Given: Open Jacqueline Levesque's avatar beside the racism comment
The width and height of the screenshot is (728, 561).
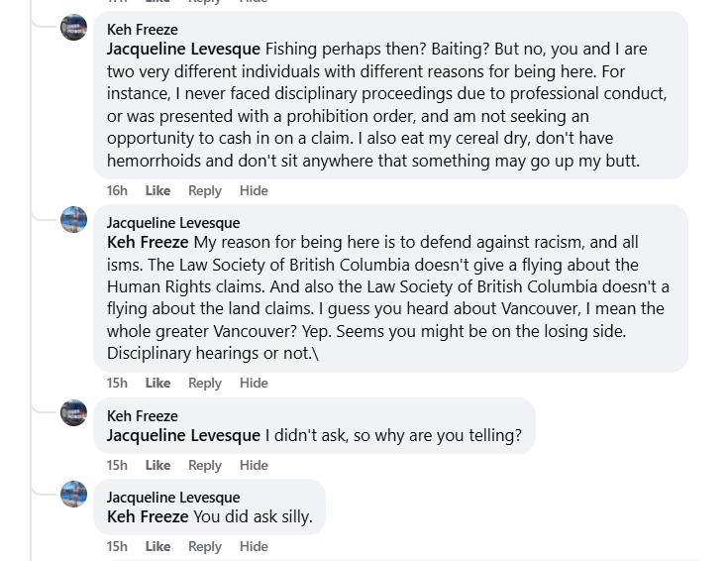Looking at the screenshot, I should coord(74,220).
